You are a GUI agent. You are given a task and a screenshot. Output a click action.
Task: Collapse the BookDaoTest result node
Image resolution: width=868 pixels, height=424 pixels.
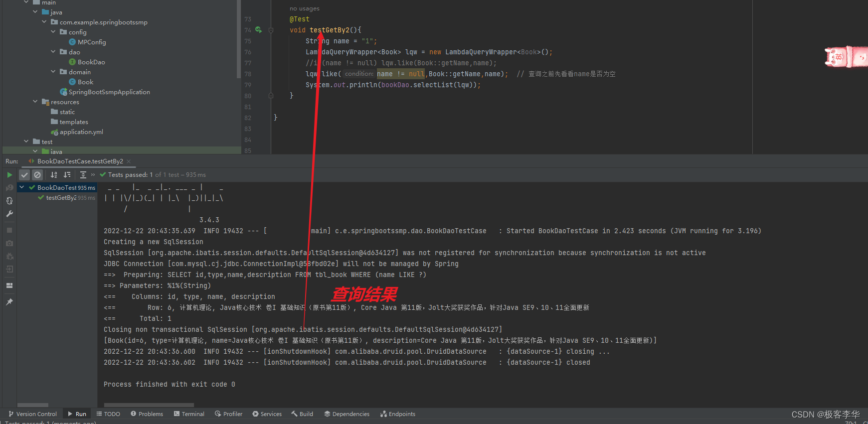22,188
